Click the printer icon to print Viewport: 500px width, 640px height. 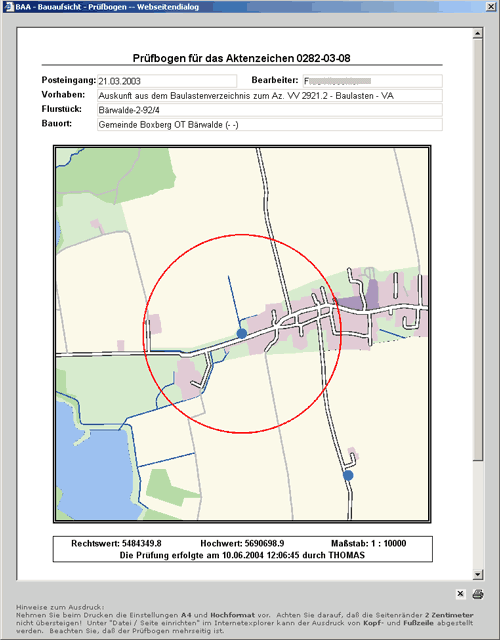[x=478, y=594]
